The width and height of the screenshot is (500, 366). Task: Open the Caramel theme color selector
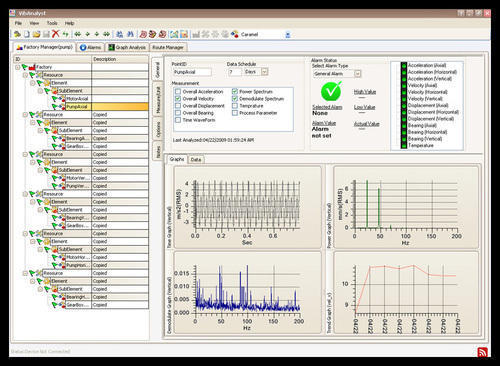pyautogui.click(x=288, y=34)
